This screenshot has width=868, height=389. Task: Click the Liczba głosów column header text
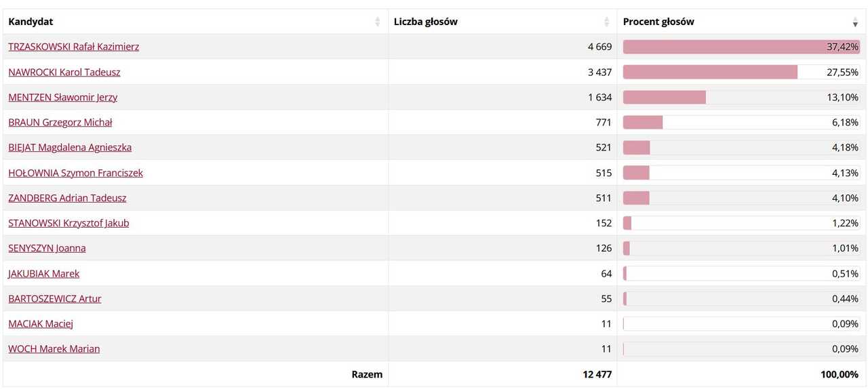(426, 22)
